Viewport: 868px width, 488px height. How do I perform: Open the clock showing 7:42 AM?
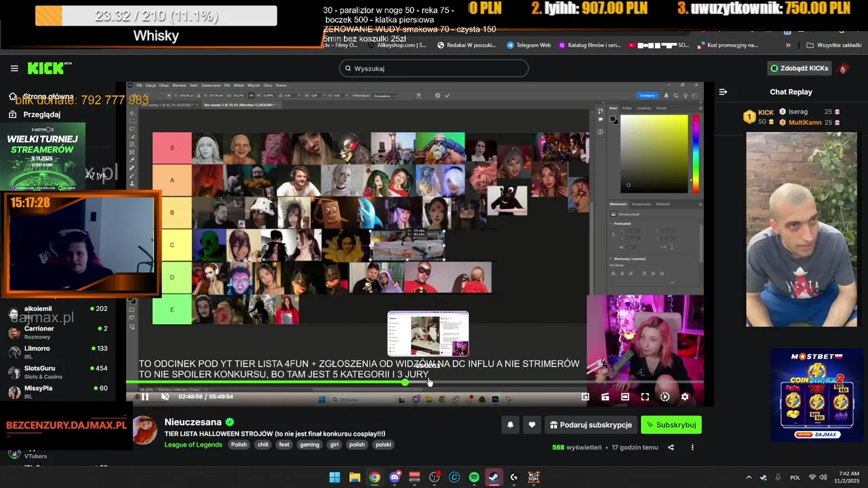pyautogui.click(x=848, y=477)
